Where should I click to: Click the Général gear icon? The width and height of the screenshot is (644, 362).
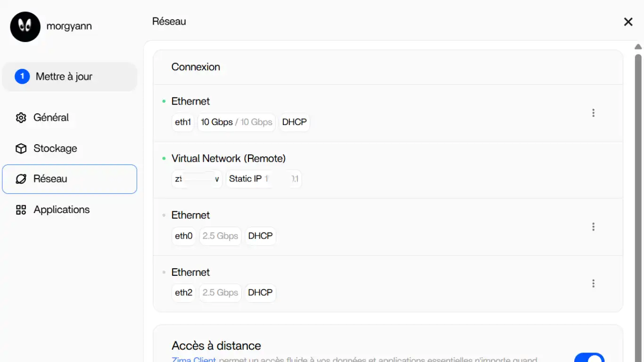(21, 118)
